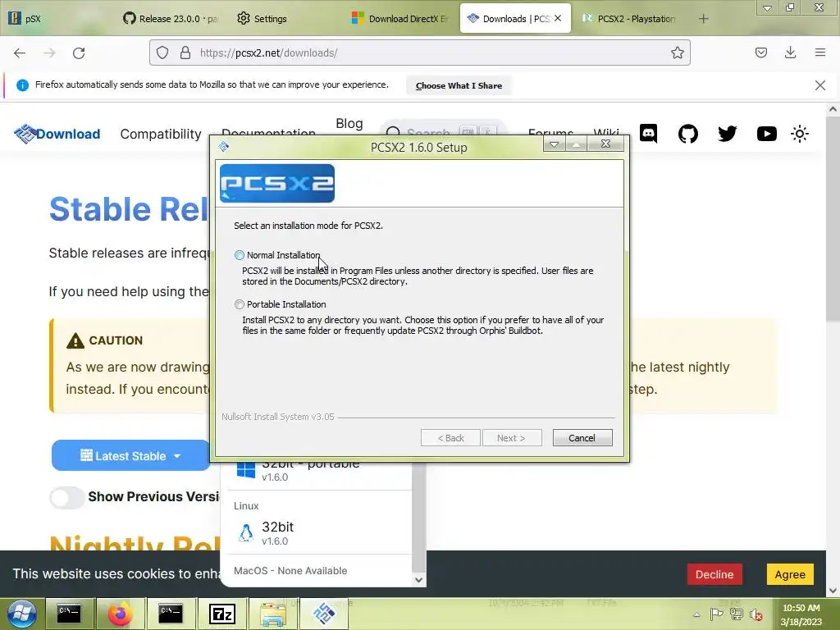This screenshot has width=840, height=630.
Task: Select Normal Installation radio button
Action: click(x=240, y=256)
